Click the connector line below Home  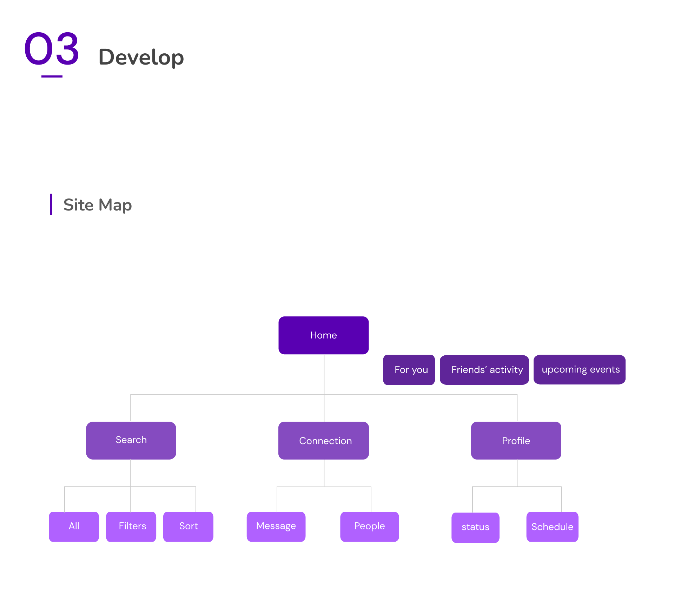click(x=324, y=374)
